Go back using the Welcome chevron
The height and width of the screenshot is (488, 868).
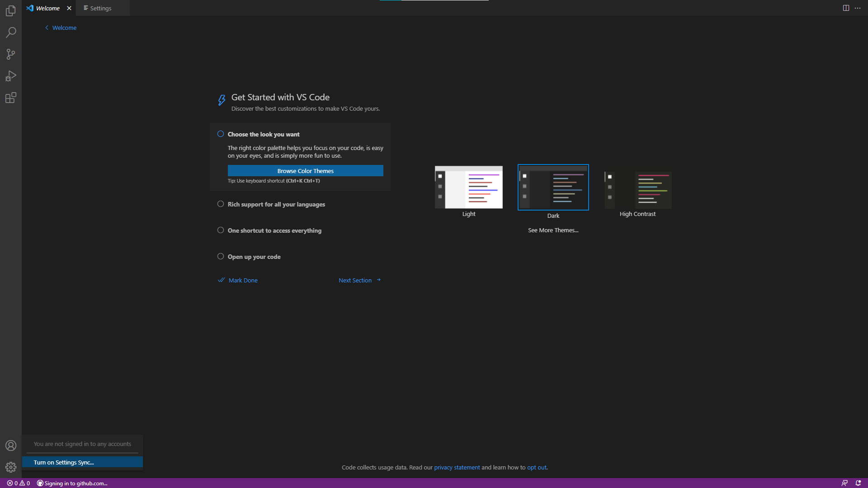pyautogui.click(x=47, y=28)
